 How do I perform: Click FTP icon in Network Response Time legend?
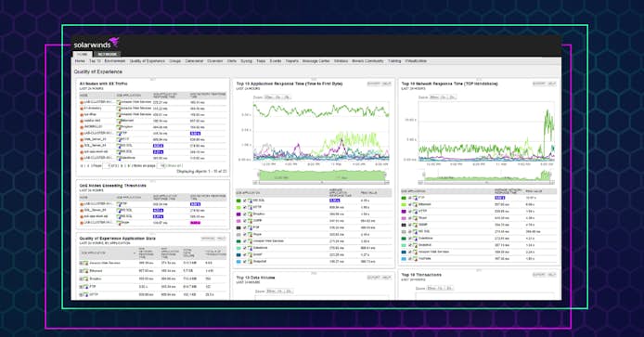pos(415,198)
